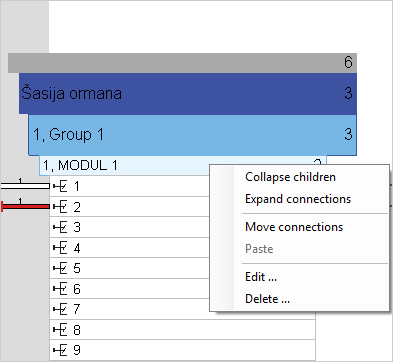Select pin number 9 text

point(77,350)
